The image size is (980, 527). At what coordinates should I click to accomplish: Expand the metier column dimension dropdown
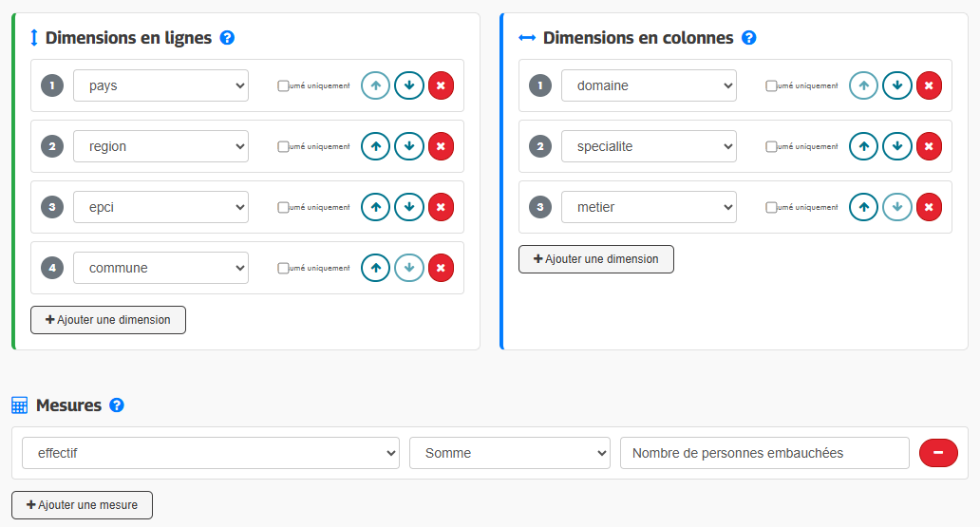[x=649, y=207]
